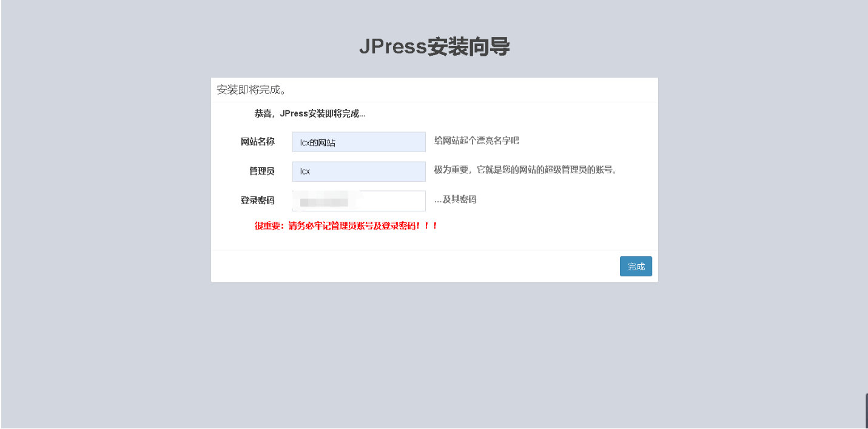This screenshot has height=429, width=868.
Task: Click the hint about 超级管理员的账号
Action: coord(525,170)
